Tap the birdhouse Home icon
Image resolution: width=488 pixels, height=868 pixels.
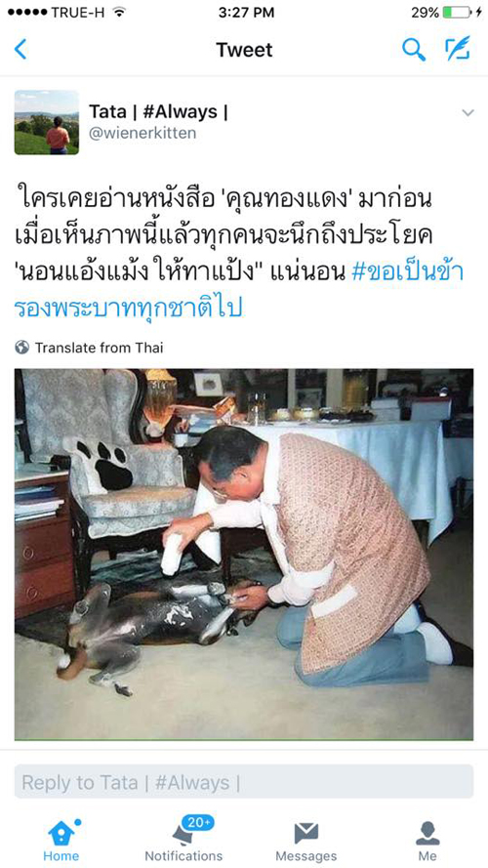coord(61,832)
